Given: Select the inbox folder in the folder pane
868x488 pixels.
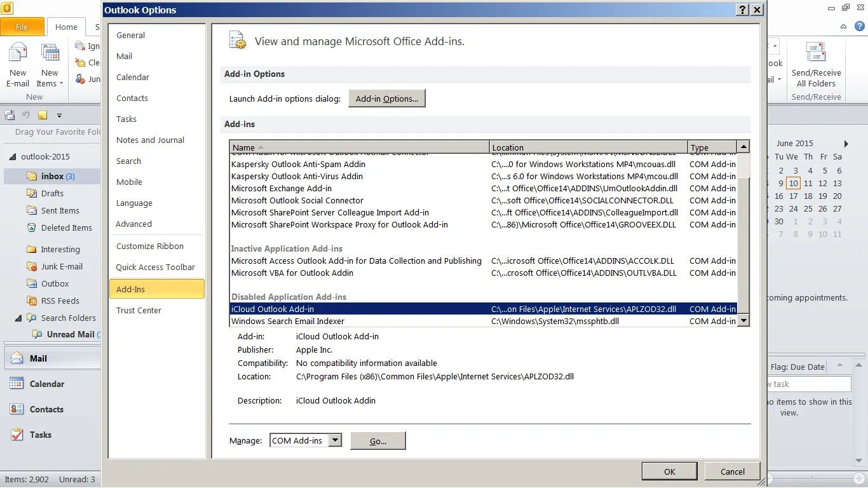Looking at the screenshot, I should click(x=52, y=176).
